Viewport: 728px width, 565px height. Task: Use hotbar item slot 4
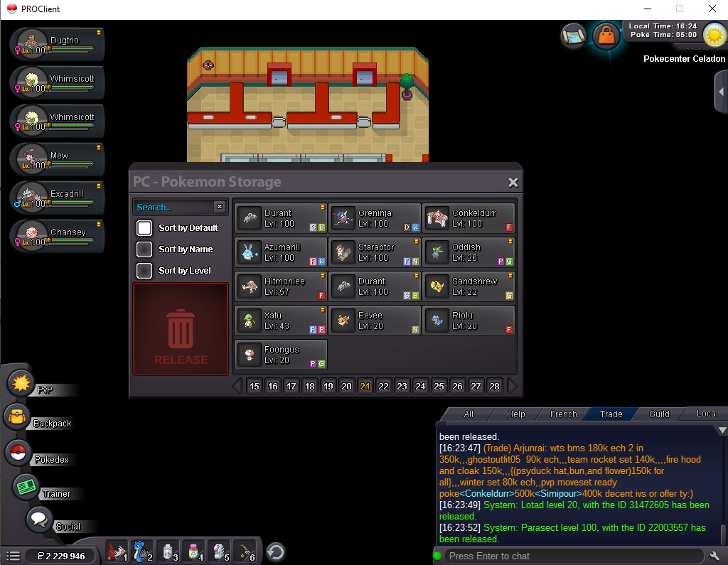click(193, 551)
